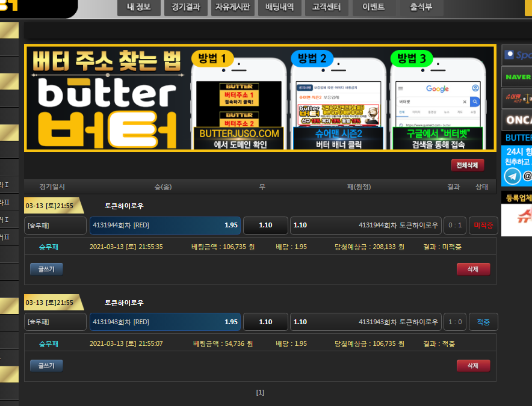Click the page number [1] link
Viewport: 532px width, 406px height.
260,392
